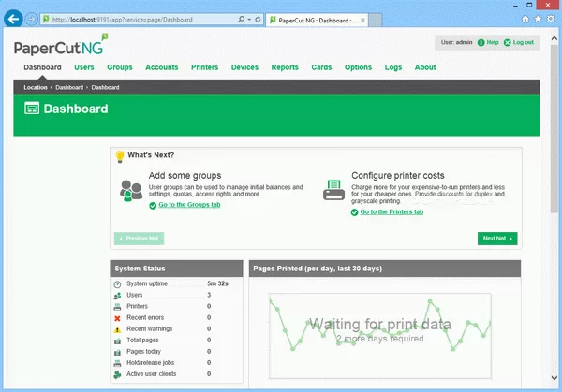
Task: Click the Pages Printed chart area
Action: coord(380,336)
